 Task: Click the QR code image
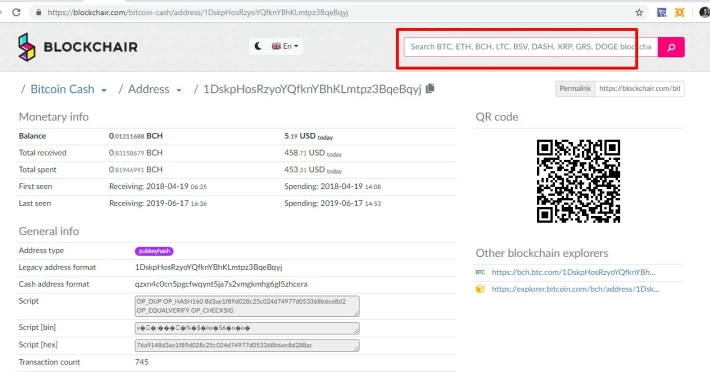click(578, 181)
